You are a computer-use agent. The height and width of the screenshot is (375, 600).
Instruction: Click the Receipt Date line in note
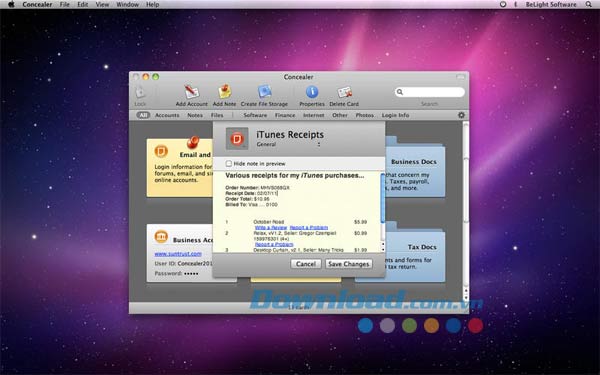[251, 193]
